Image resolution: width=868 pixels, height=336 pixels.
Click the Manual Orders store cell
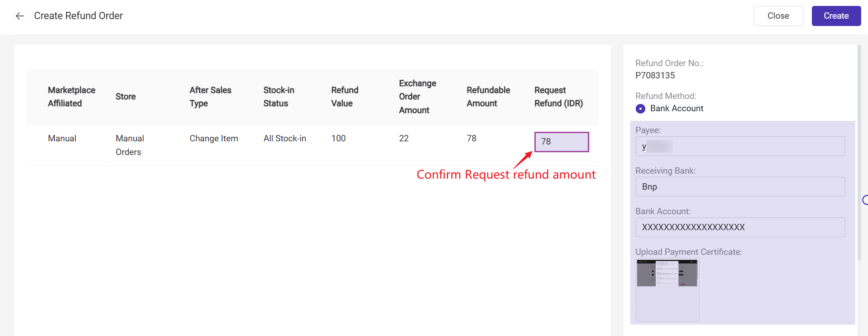[x=130, y=145]
